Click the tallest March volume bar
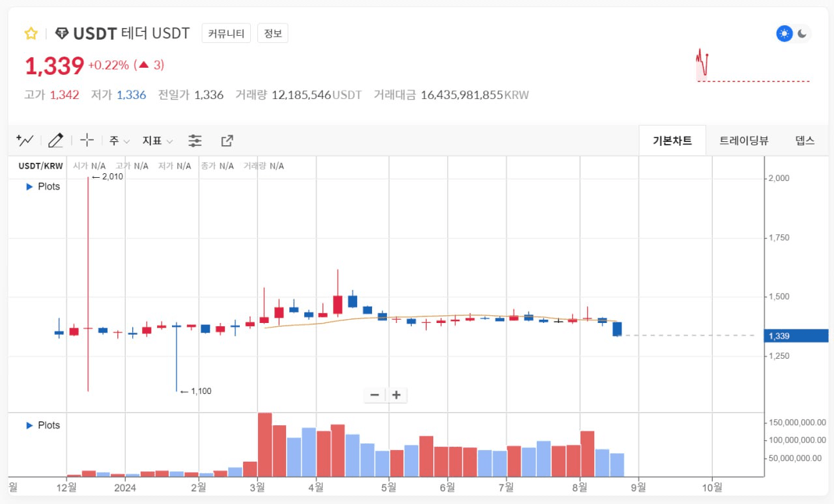Screen dimensions: 834x504 pos(265,445)
